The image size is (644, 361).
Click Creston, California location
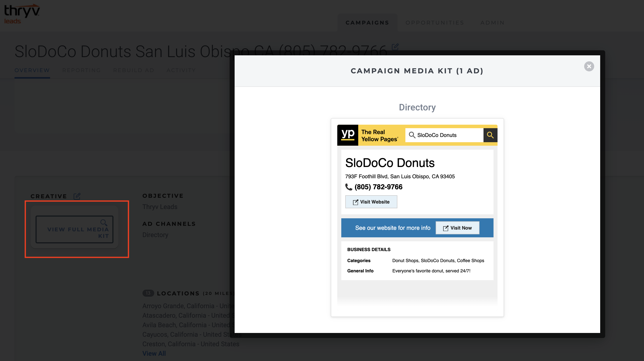click(x=191, y=344)
